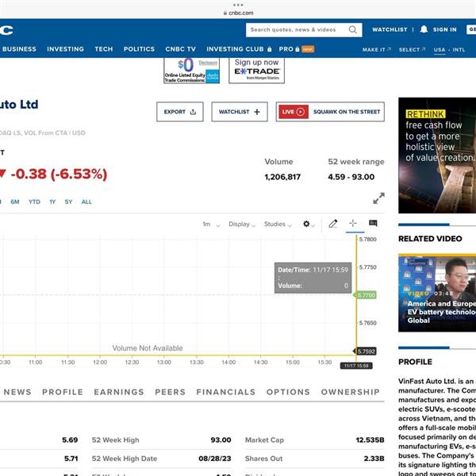476x476 pixels.
Task: Open the Studies dropdown
Action: 278,225
